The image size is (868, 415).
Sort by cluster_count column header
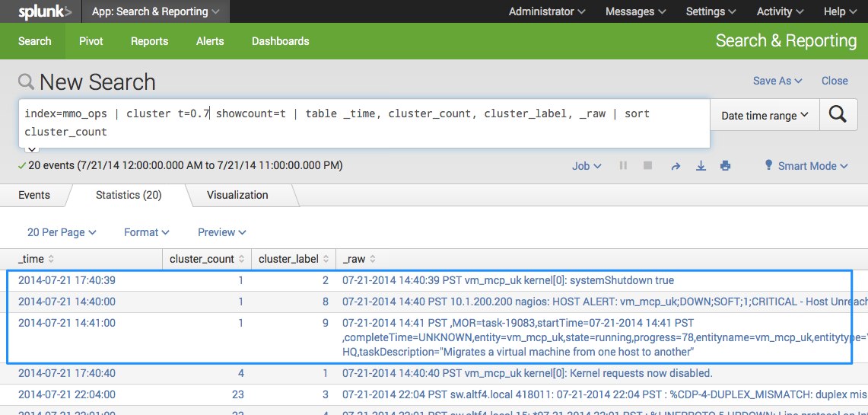(x=206, y=259)
